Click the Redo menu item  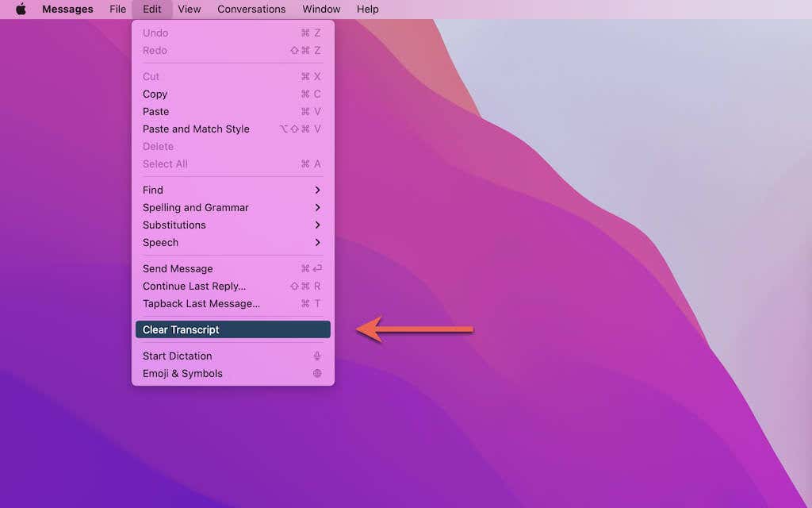pos(233,51)
